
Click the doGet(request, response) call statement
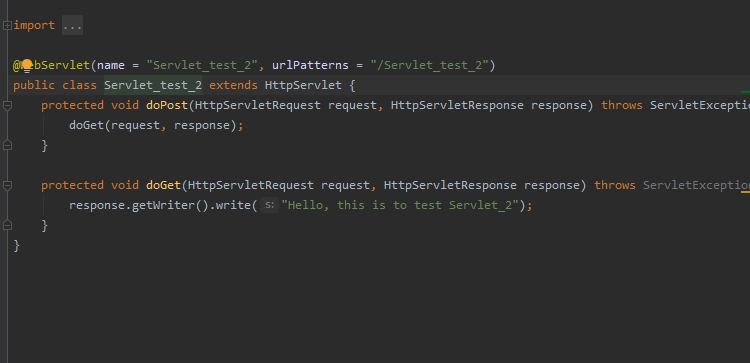click(x=156, y=125)
